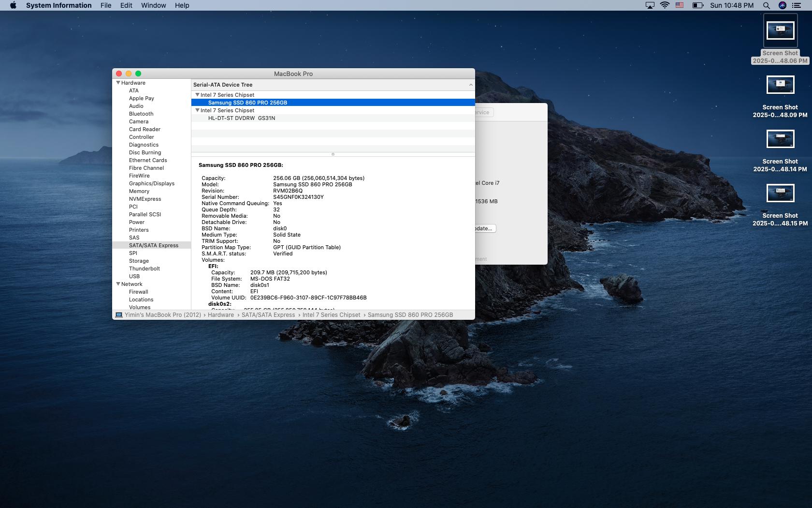This screenshot has width=812, height=508.
Task: Click the Wi-Fi status icon
Action: tap(665, 5)
